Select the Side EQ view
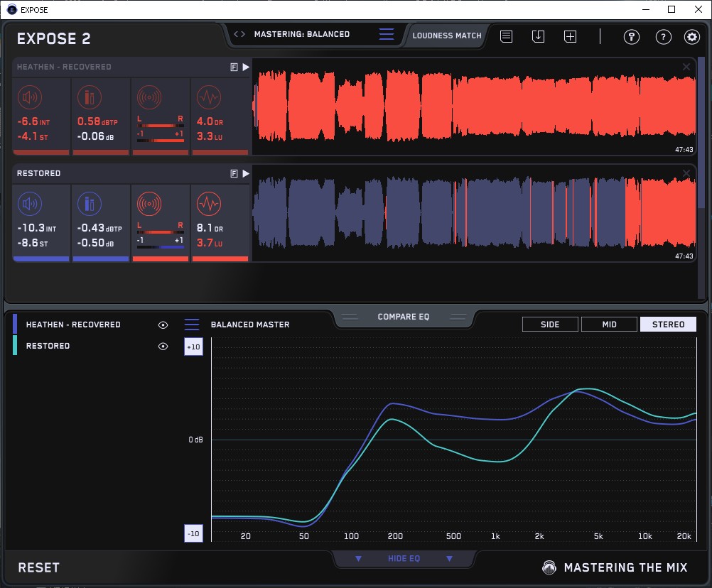 click(x=550, y=325)
